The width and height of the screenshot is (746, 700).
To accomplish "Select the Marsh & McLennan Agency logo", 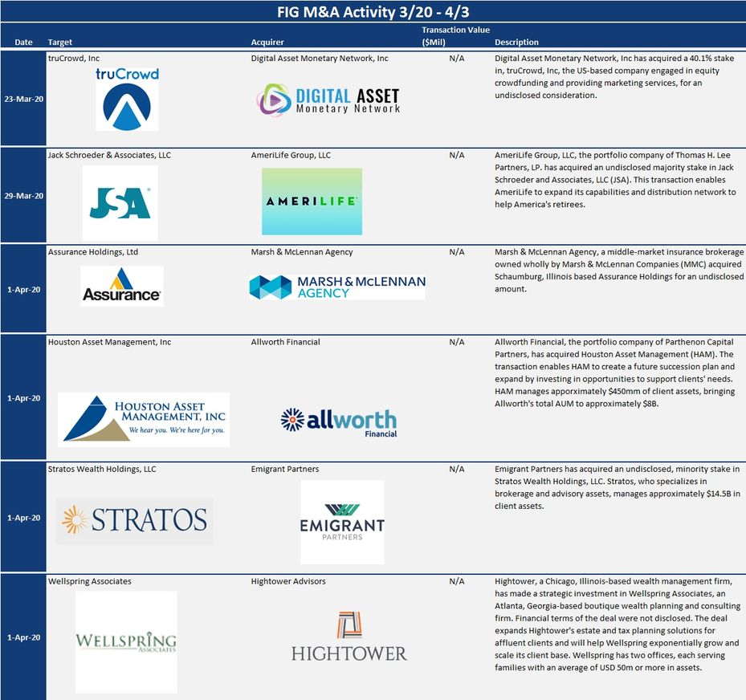I will point(337,287).
